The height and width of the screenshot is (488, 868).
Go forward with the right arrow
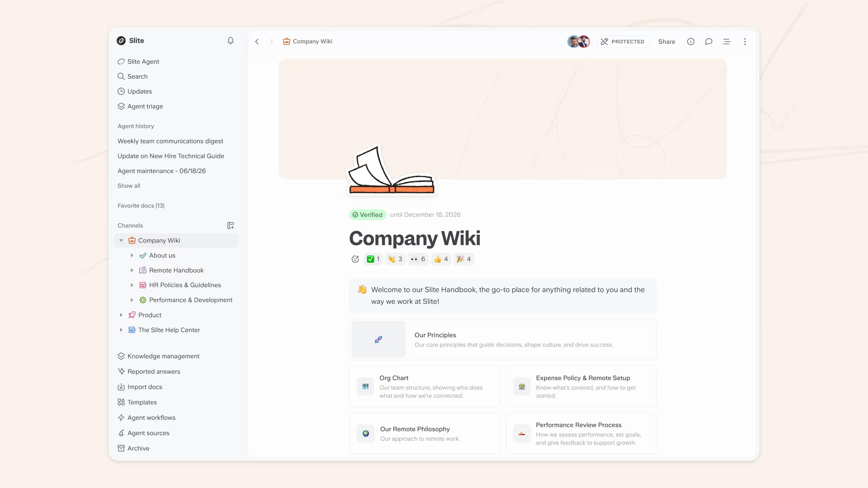pos(271,42)
